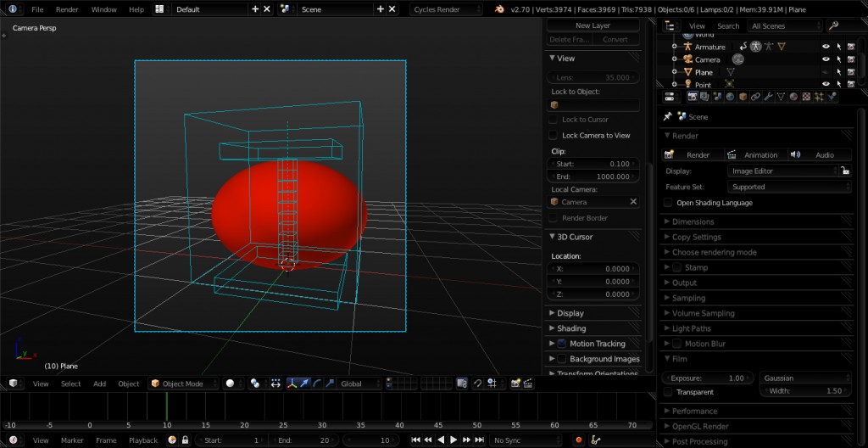868x448 pixels.
Task: Open the World properties tab icon
Action: coord(731,97)
